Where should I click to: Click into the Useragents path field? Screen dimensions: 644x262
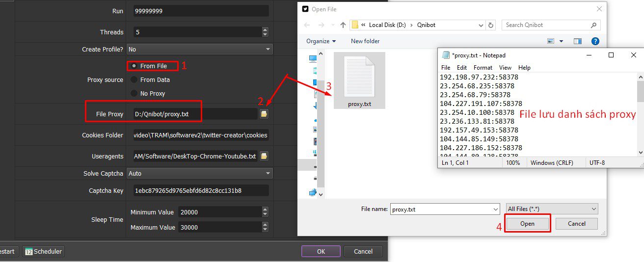[195, 156]
